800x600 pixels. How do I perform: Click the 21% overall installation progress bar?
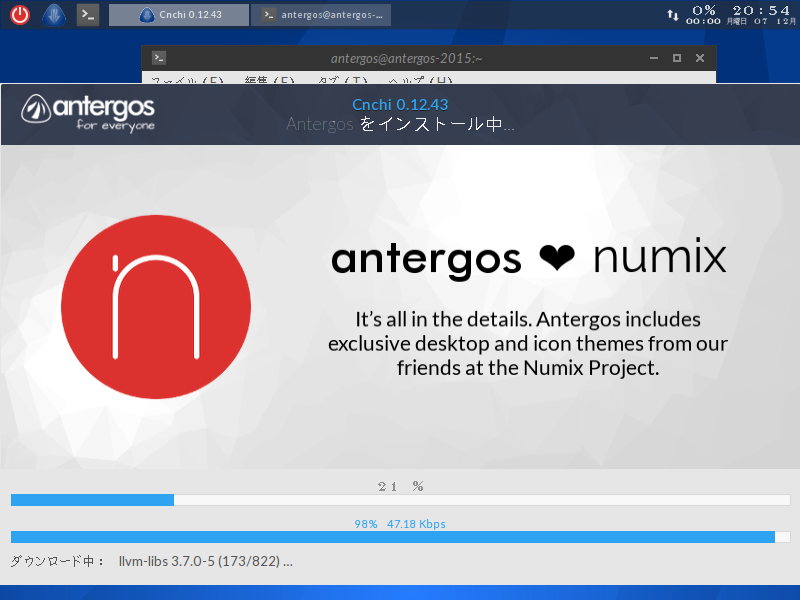(x=400, y=500)
